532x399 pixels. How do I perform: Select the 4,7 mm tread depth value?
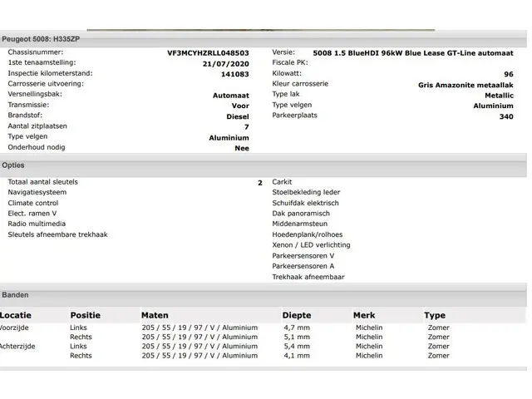click(295, 327)
